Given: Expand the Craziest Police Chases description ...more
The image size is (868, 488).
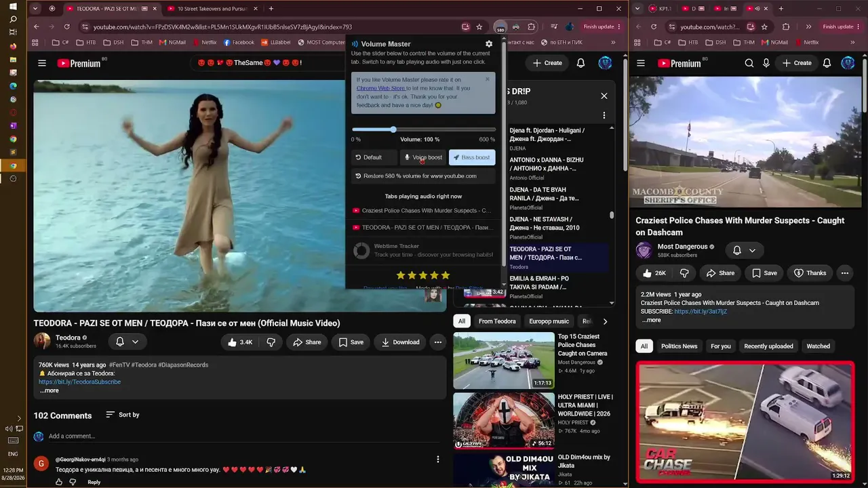Looking at the screenshot, I should click(x=651, y=320).
